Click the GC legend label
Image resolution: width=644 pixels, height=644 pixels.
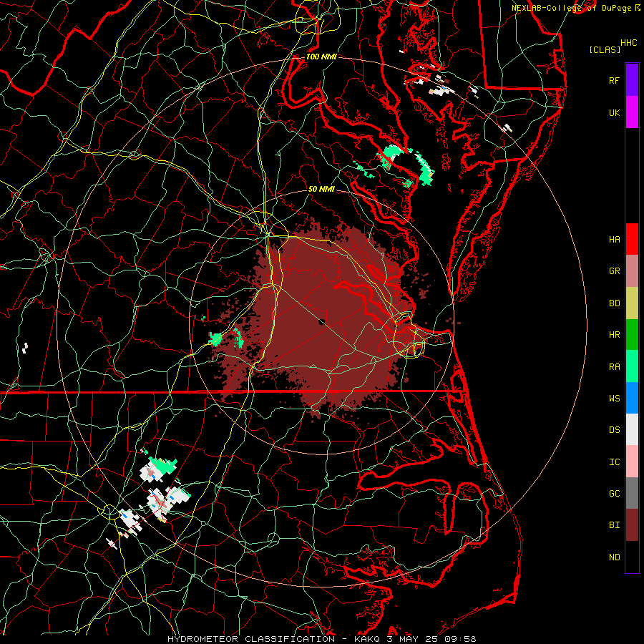(614, 494)
